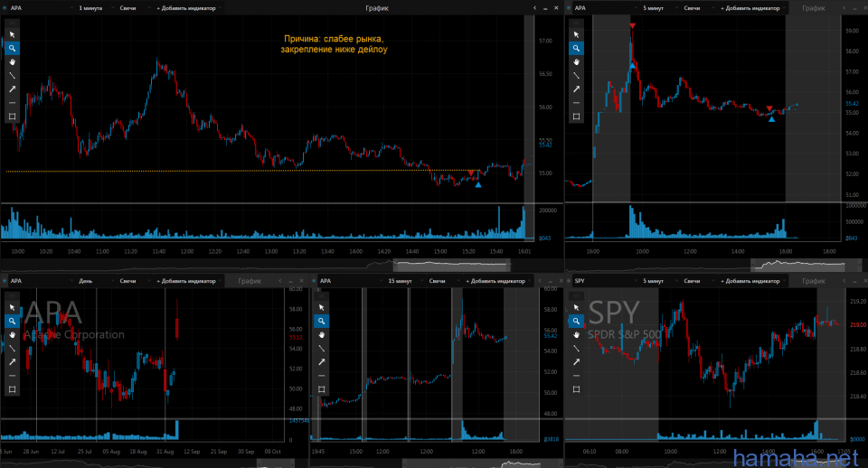Select the arrow tool in the День chart

[12, 361]
